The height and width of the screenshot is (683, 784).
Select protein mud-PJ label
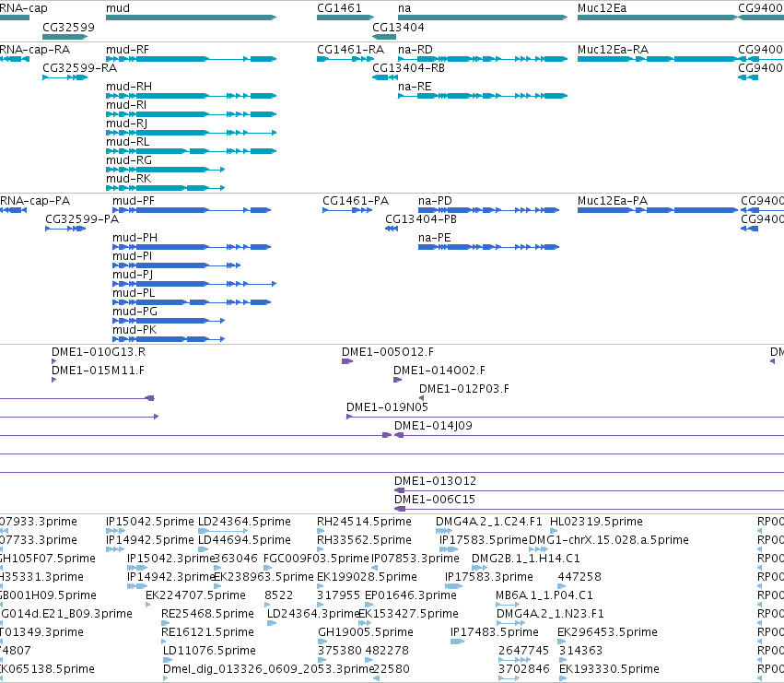tap(133, 275)
